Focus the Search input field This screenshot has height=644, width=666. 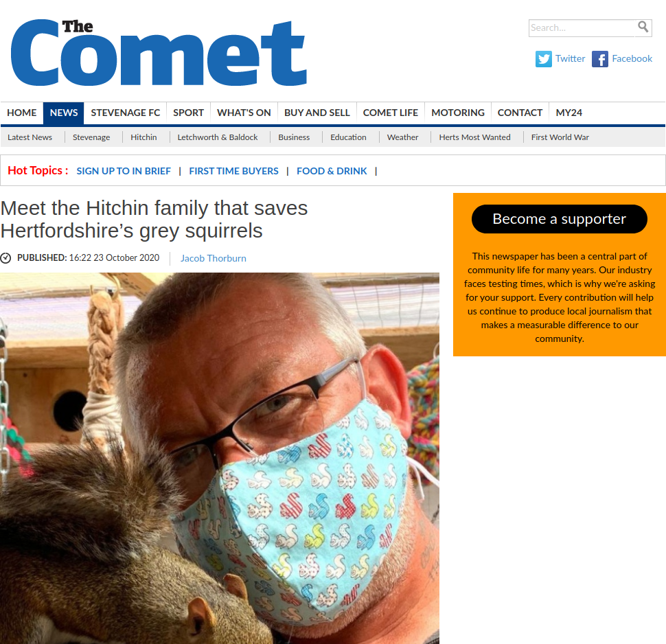pyautogui.click(x=582, y=28)
